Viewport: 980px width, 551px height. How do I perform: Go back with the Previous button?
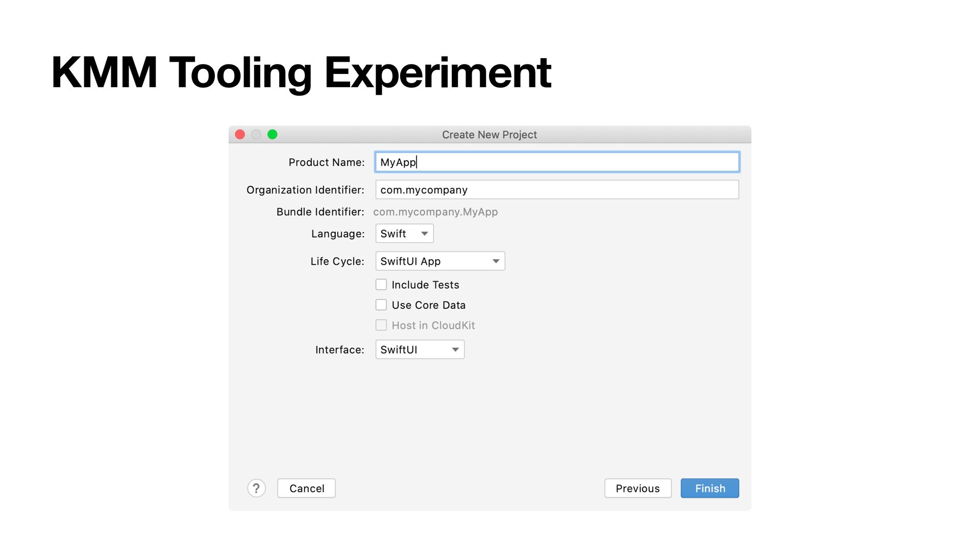pos(638,488)
